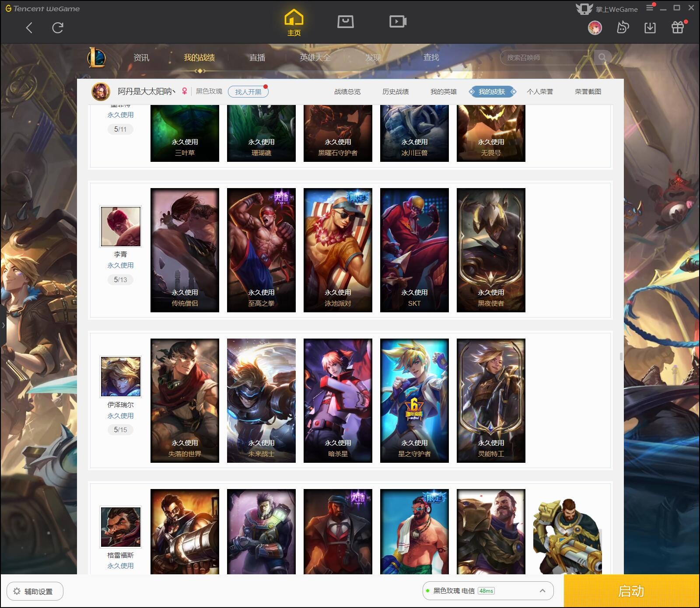Open the 三叶草 skin card
The height and width of the screenshot is (608, 700).
pos(185,133)
